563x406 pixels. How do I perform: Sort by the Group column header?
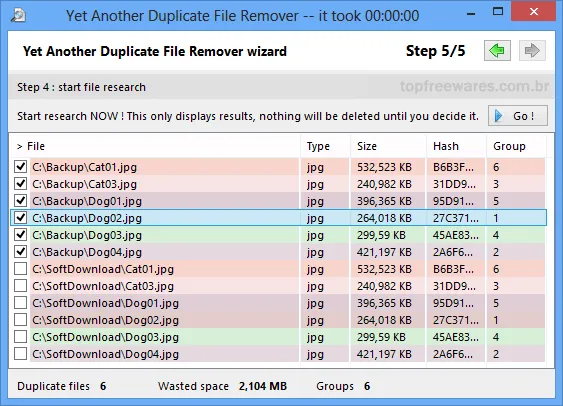point(516,146)
